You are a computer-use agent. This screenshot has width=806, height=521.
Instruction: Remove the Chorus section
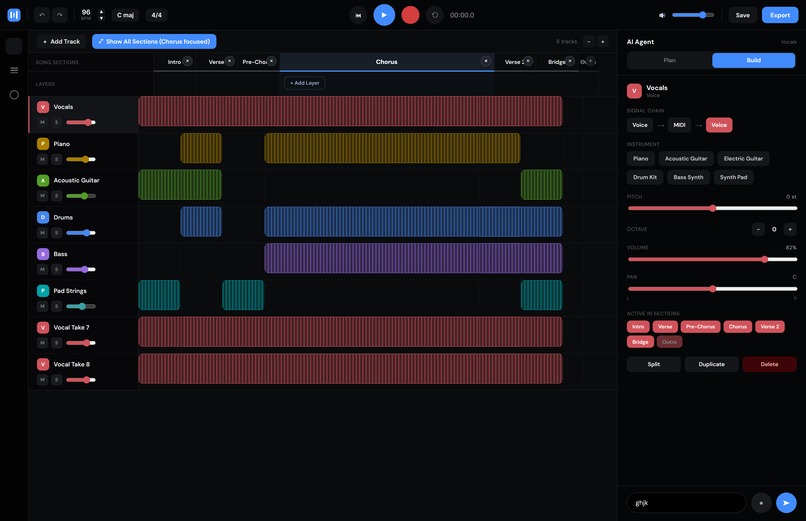tap(486, 61)
